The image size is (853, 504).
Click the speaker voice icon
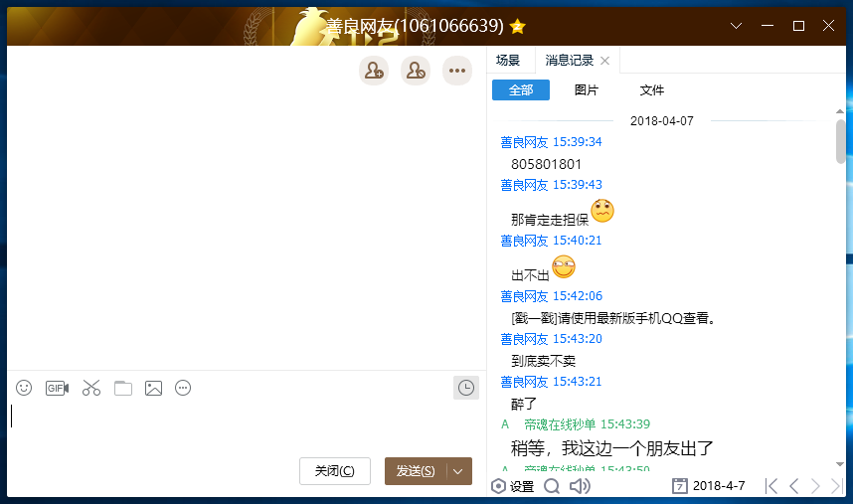point(580,486)
